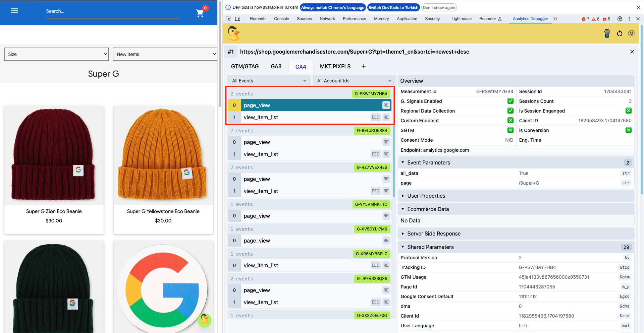Click G-BELJRQ5S8R account badge

point(372,131)
